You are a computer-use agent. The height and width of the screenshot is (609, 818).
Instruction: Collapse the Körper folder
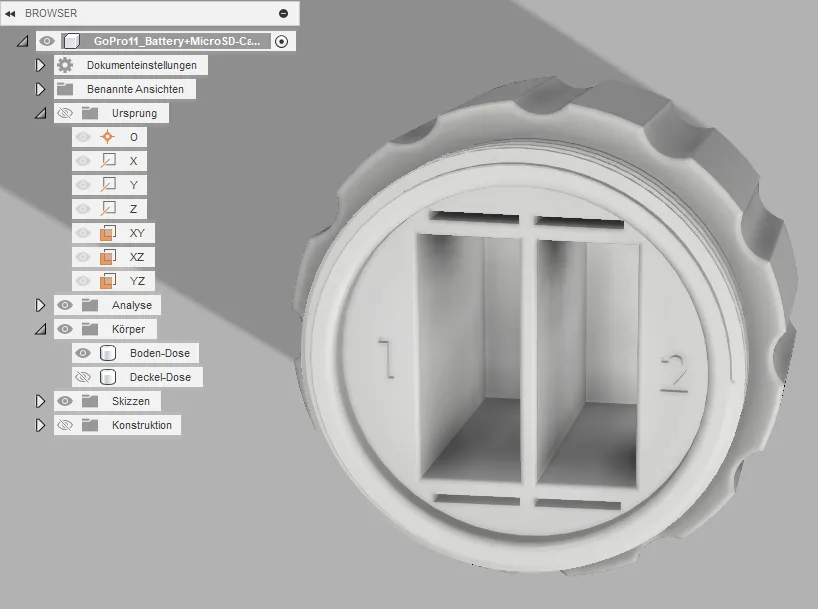[x=41, y=329]
